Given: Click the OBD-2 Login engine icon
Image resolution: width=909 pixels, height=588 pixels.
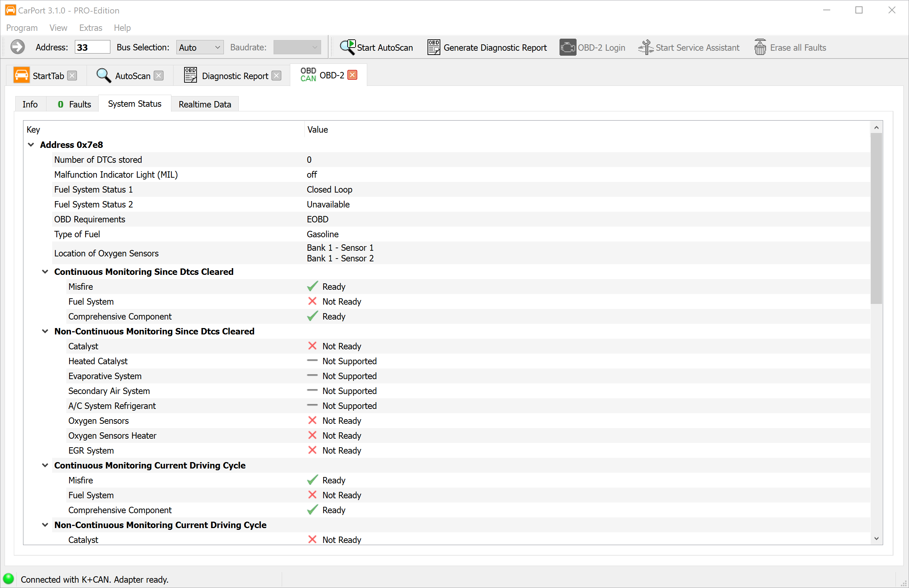Looking at the screenshot, I should click(568, 48).
